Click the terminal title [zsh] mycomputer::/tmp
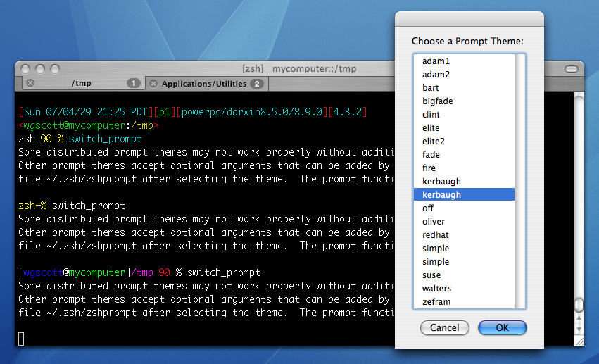599x364 pixels. click(299, 69)
